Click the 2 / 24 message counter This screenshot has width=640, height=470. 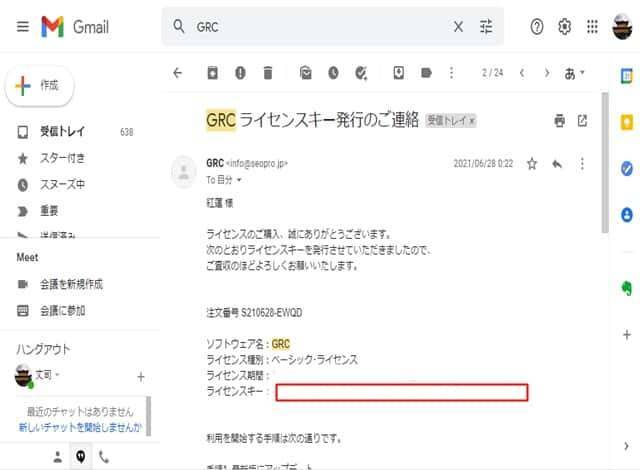[492, 73]
